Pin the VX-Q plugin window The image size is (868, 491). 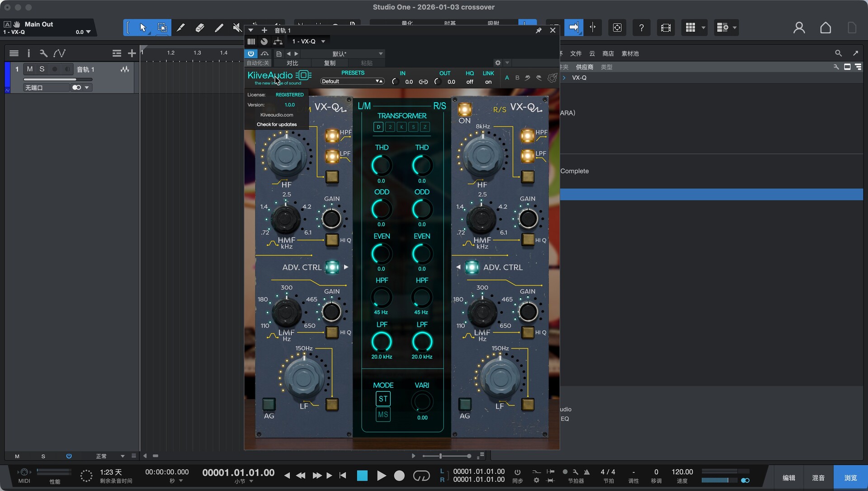point(538,30)
